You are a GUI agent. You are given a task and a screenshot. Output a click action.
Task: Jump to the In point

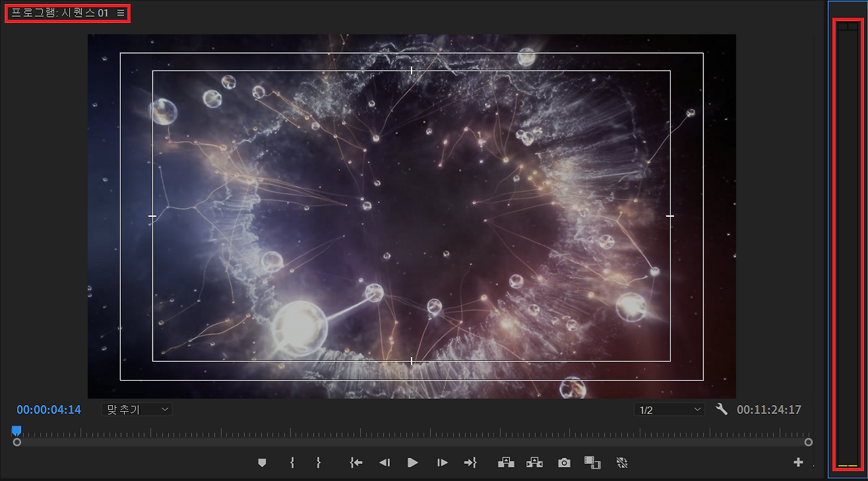click(x=356, y=463)
